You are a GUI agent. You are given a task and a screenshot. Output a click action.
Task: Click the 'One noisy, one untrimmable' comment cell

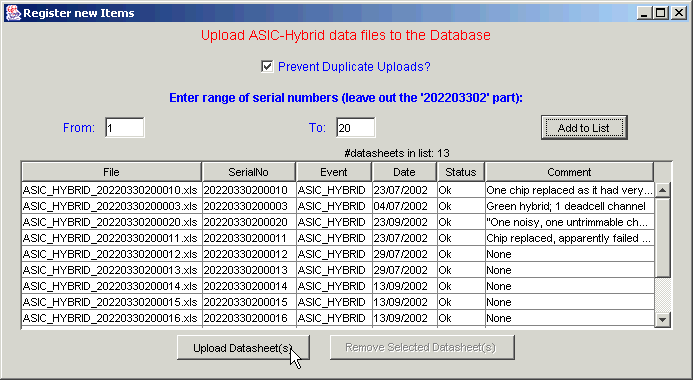pyautogui.click(x=570, y=222)
